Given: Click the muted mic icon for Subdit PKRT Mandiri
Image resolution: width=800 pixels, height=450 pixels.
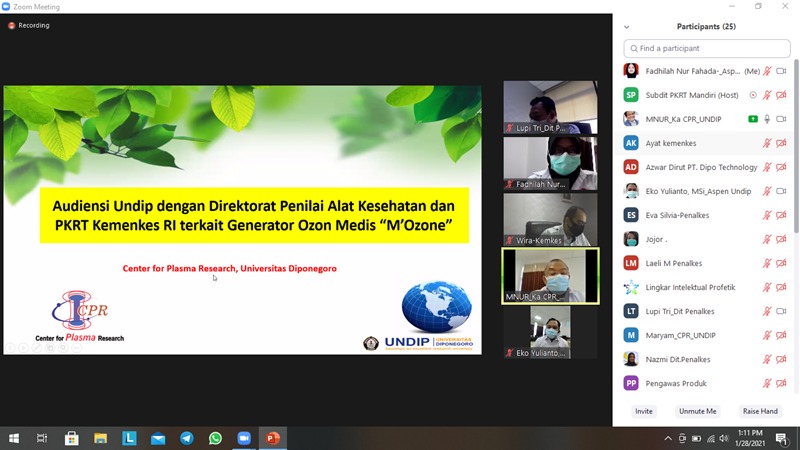Looking at the screenshot, I should click(767, 95).
